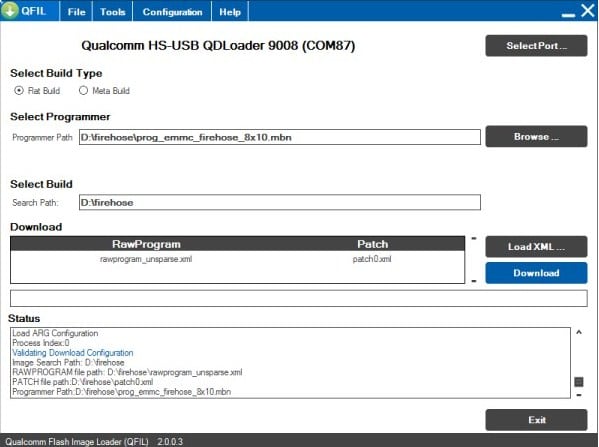Click the 'Validating Download Configuration' status line
The height and width of the screenshot is (447, 599).
pos(73,353)
